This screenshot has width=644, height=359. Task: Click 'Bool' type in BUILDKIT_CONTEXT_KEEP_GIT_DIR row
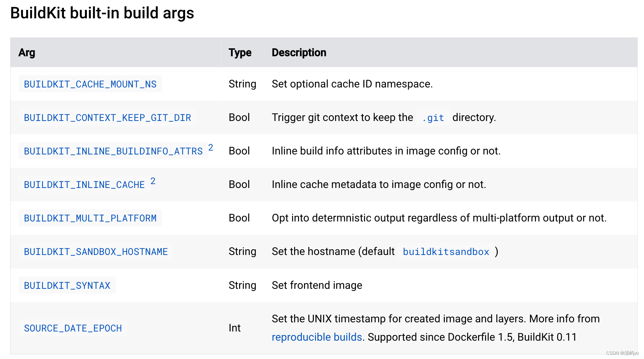click(239, 117)
